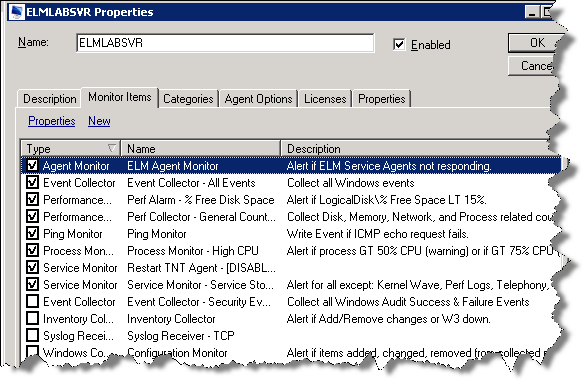
Task: Select 'Process Monitor - High CPU' text
Action: 193,251
